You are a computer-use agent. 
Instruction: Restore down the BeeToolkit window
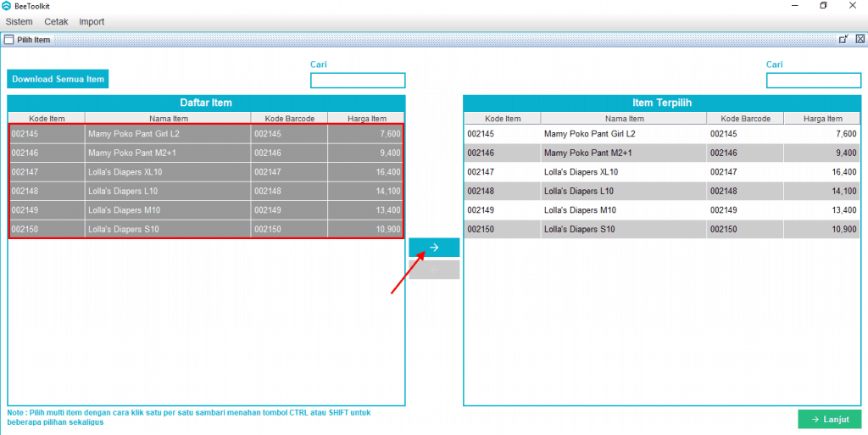[823, 6]
